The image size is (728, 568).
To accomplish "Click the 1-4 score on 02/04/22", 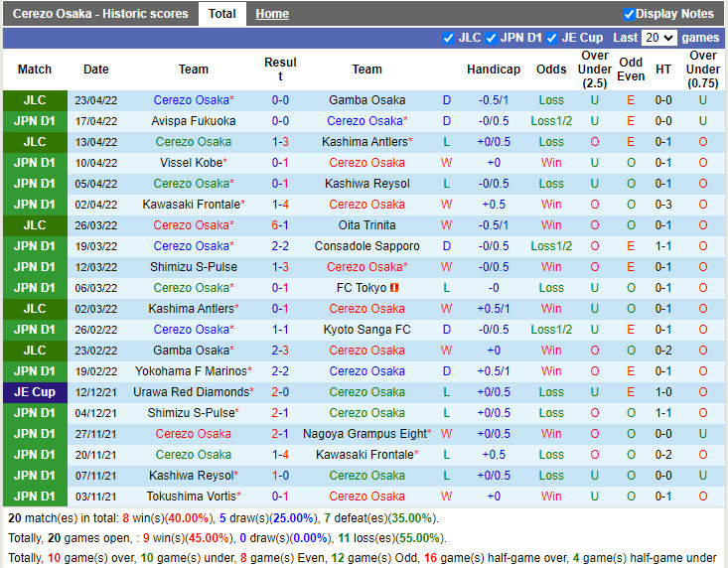I will (280, 205).
